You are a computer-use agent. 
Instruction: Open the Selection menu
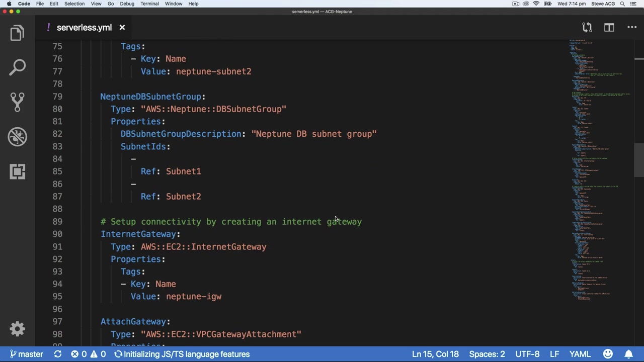(x=74, y=4)
